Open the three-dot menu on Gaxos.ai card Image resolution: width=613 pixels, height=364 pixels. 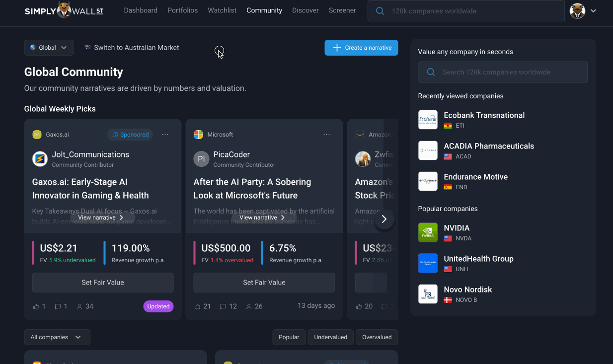pyautogui.click(x=165, y=135)
